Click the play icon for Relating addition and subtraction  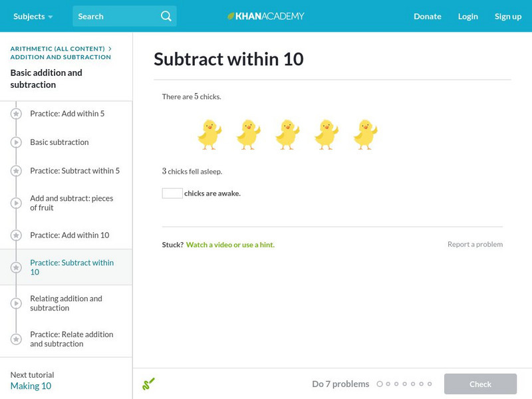click(x=15, y=303)
